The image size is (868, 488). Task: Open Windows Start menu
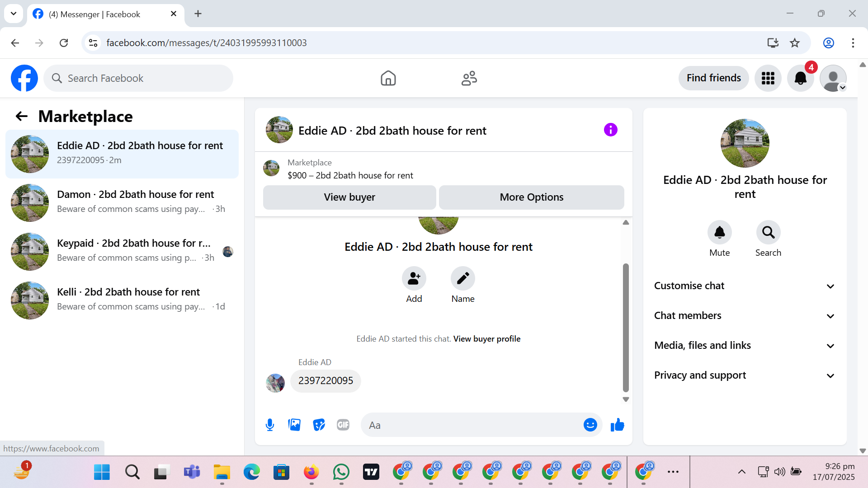point(102,472)
